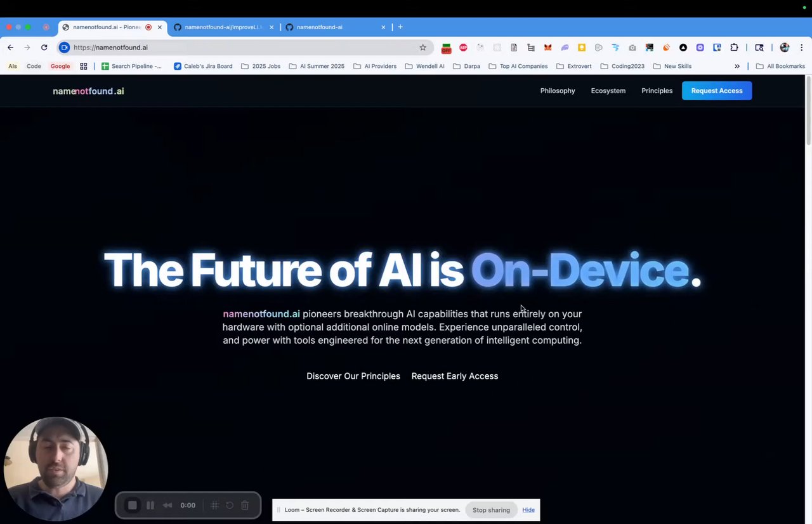The width and height of the screenshot is (812, 524).
Task: Pause the Loom recording
Action: tap(150, 505)
